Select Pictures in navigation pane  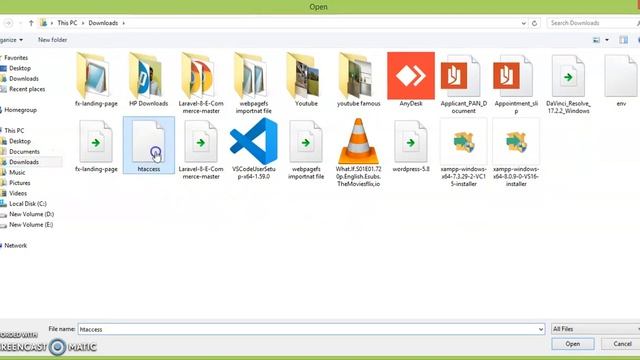click(20, 183)
